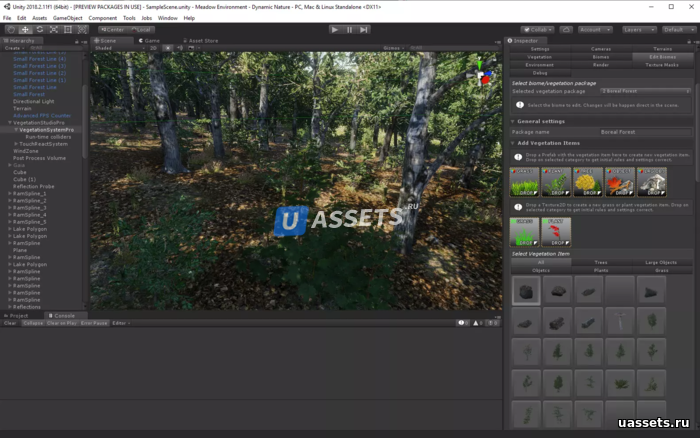Toggle Collapse in the Console
Image resolution: width=700 pixels, height=438 pixels.
coord(33,323)
